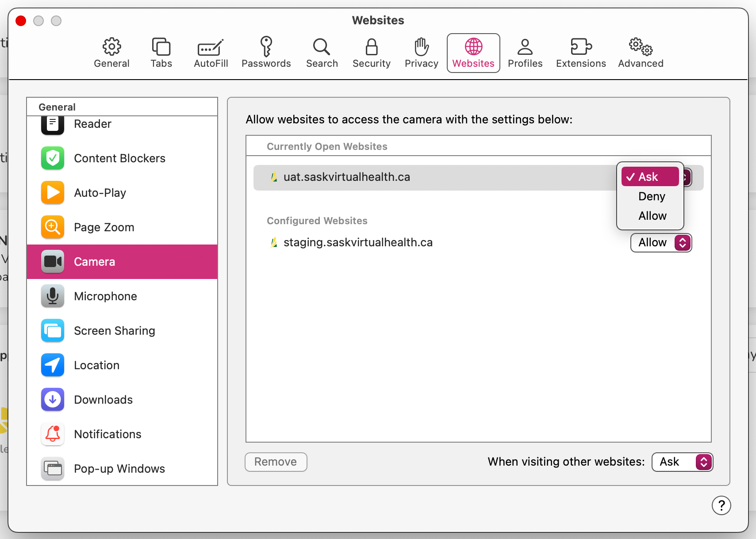Viewport: 756px width, 539px height.
Task: Close the Websites settings window
Action: coord(21,21)
